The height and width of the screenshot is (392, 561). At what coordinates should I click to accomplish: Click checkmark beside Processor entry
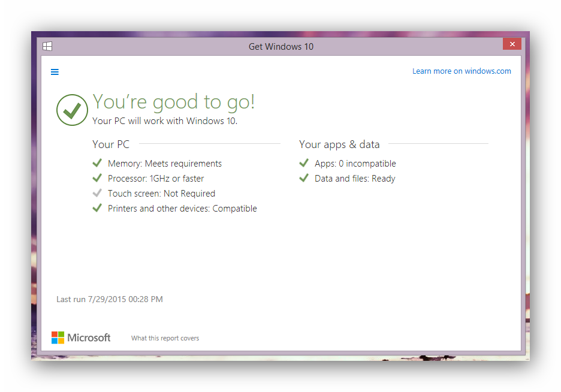tap(97, 178)
